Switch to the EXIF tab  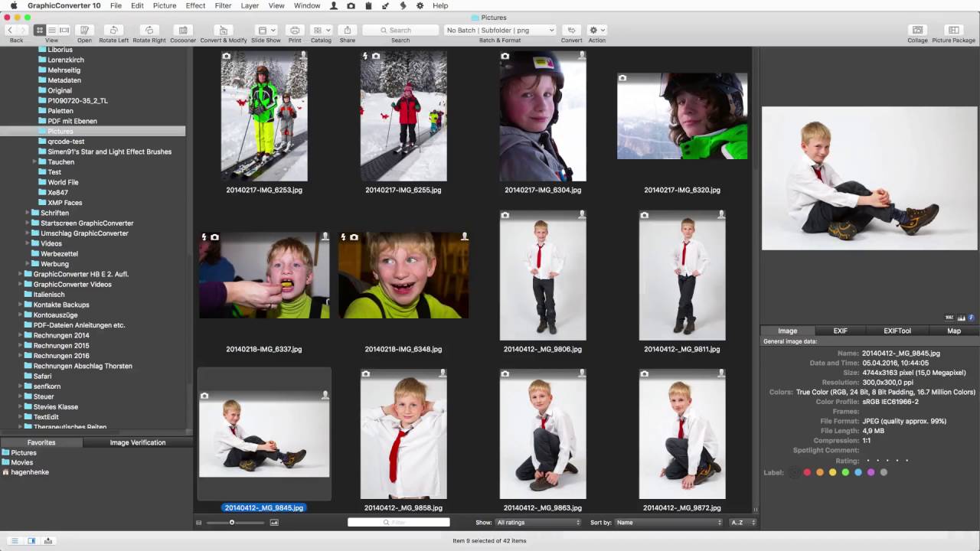tap(841, 331)
